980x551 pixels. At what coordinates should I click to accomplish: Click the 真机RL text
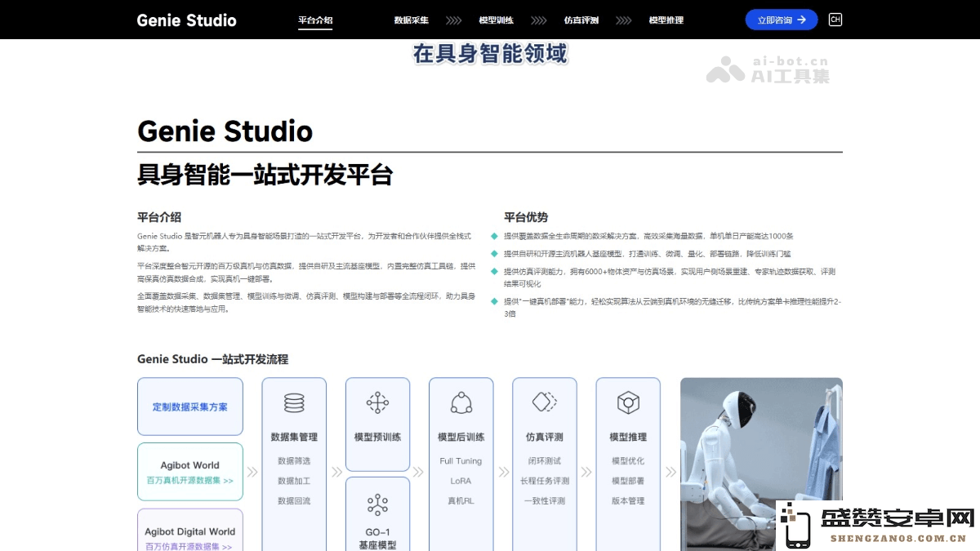coord(461,500)
